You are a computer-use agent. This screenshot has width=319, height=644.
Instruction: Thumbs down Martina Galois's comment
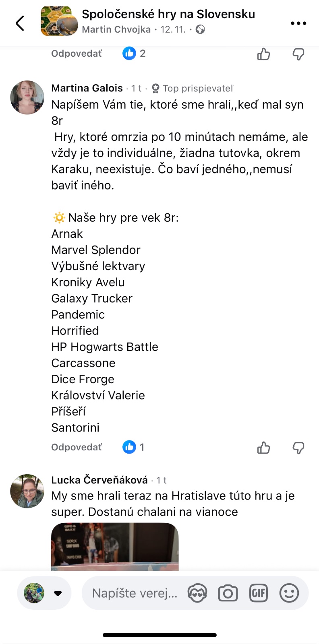click(x=298, y=448)
